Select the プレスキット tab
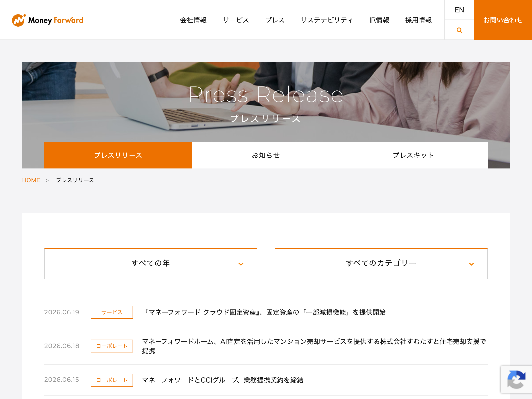The image size is (532, 399). 413,155
